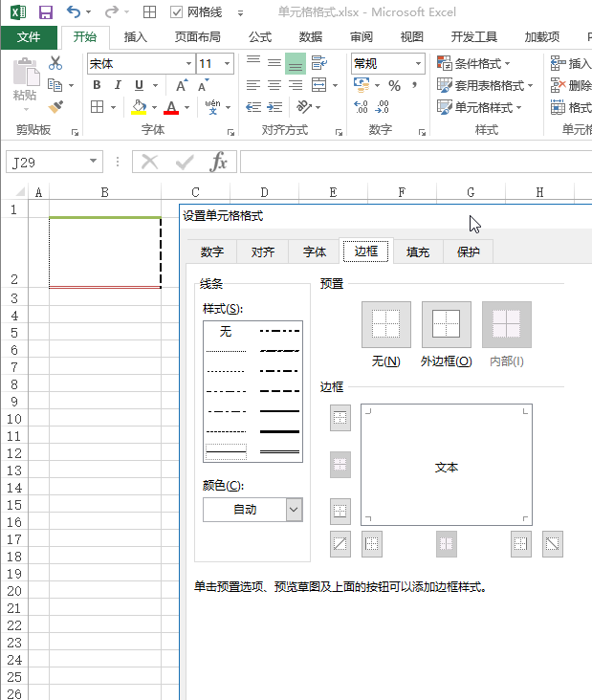Click the 文件 file button

click(29, 37)
